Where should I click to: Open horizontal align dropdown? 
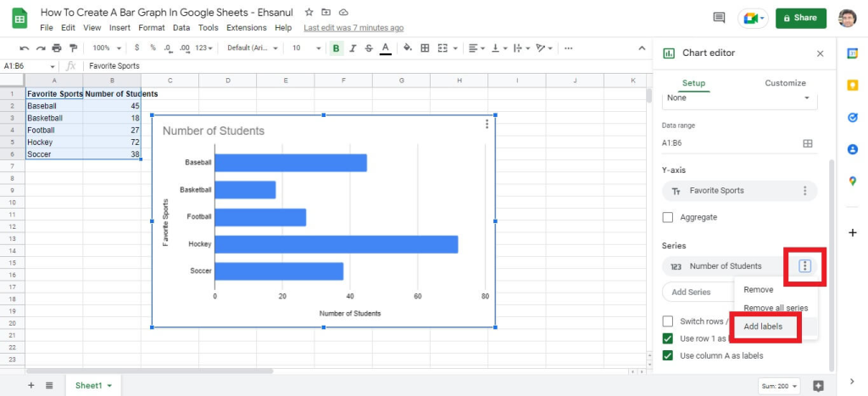tap(476, 48)
